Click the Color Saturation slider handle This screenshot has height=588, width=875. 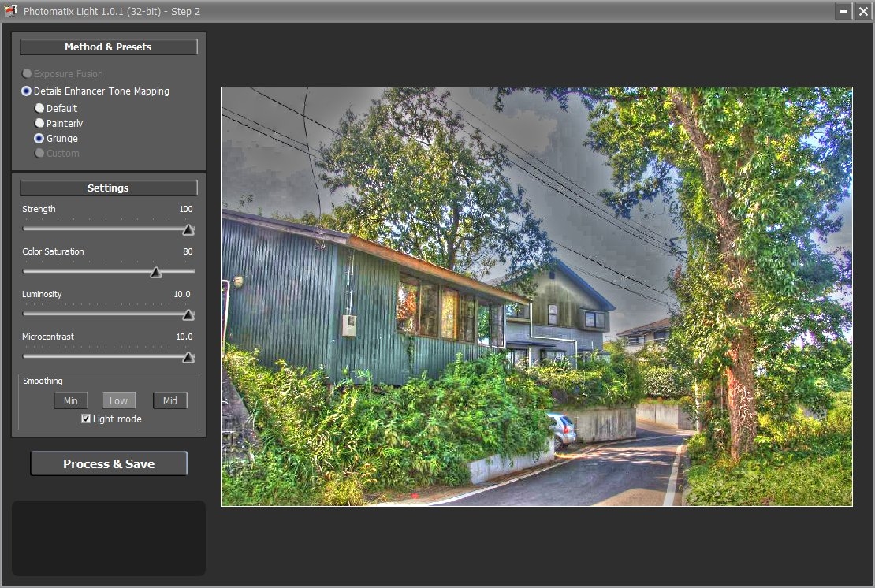(x=156, y=272)
